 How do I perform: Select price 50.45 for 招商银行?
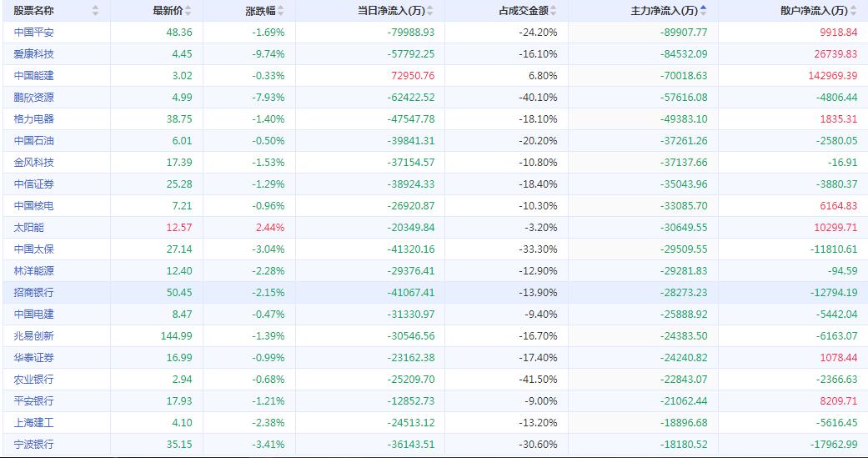click(x=179, y=293)
